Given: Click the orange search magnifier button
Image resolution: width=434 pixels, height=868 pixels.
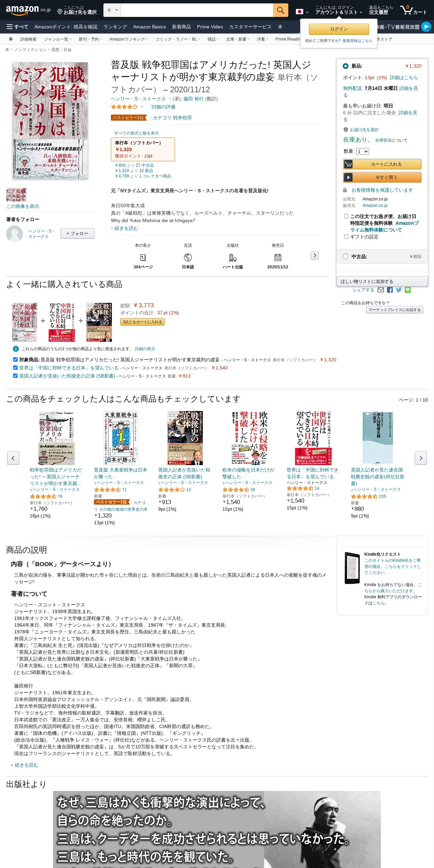Looking at the screenshot, I should click(280, 10).
